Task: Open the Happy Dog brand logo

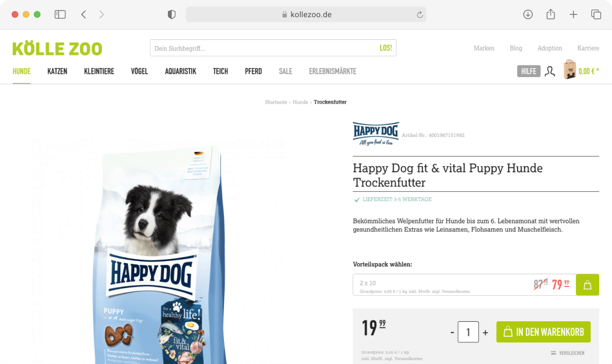Action: tap(376, 134)
